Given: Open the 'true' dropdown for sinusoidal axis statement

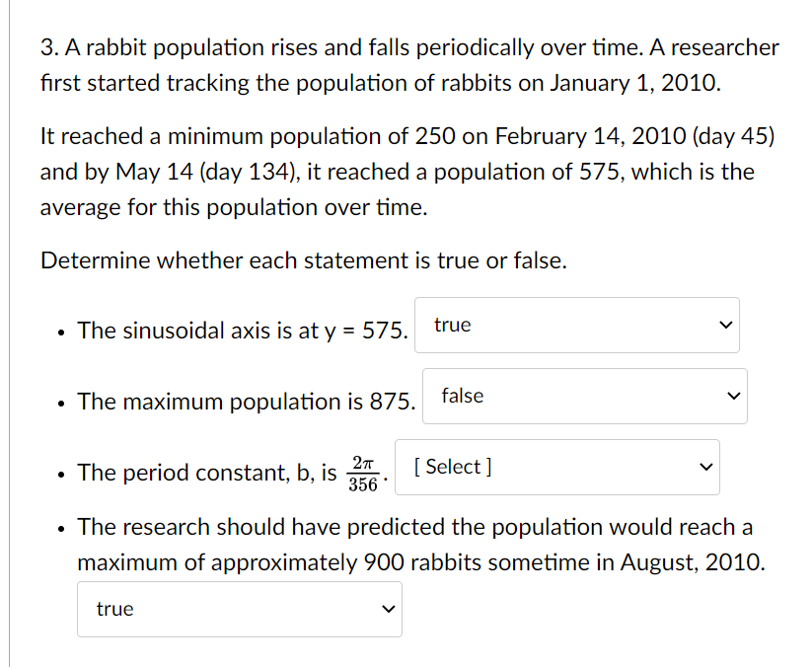Looking at the screenshot, I should [x=577, y=325].
